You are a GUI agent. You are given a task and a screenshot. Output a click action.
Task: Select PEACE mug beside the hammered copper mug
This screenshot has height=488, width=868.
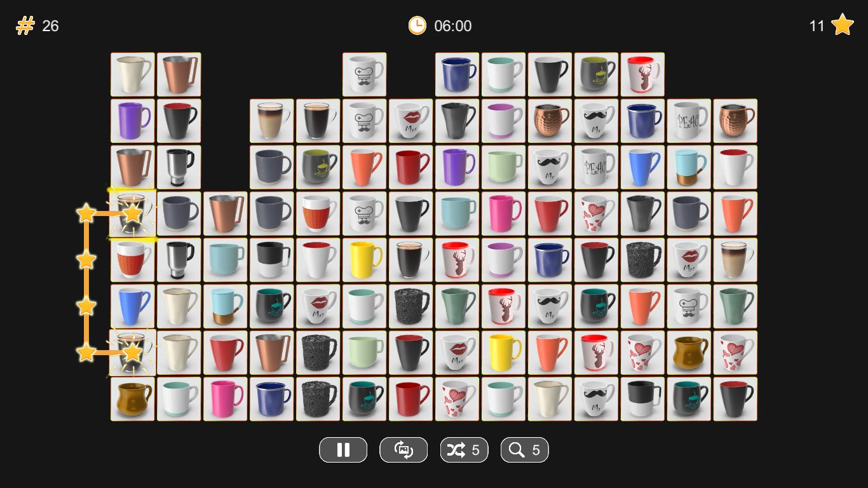(x=689, y=121)
